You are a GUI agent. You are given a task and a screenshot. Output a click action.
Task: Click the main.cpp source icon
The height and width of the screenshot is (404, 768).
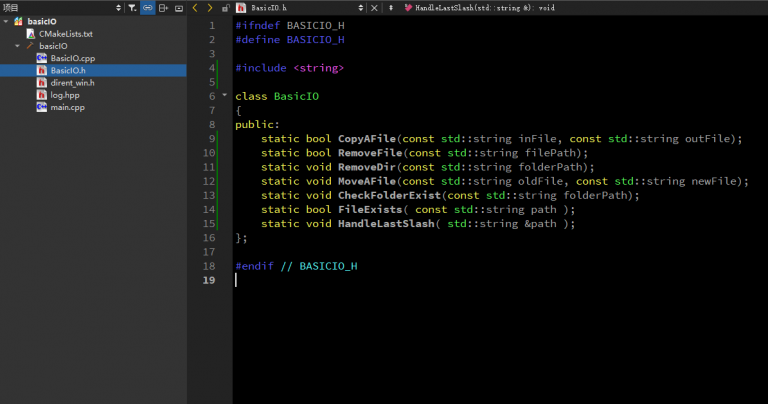42,107
